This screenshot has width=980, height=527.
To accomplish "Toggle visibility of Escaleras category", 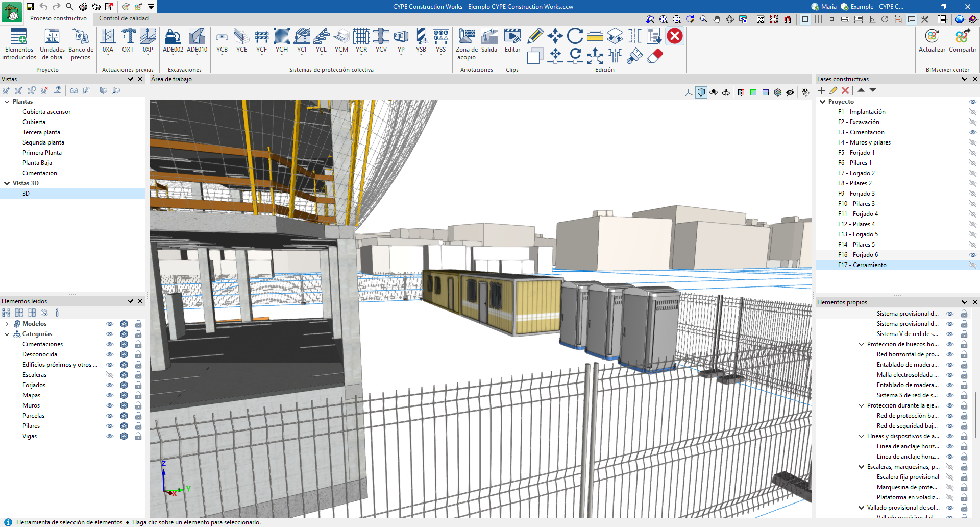I will tap(109, 375).
